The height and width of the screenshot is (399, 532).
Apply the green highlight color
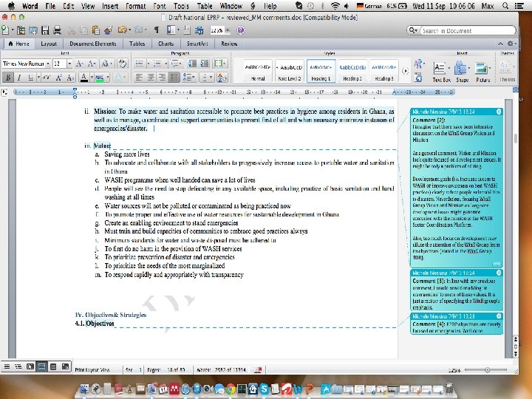pos(100,78)
